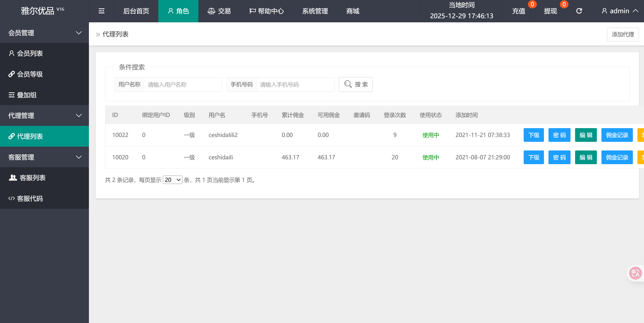Open 叠加组 in the sidebar
Image resolution: width=644 pixels, height=323 pixels.
[27, 95]
